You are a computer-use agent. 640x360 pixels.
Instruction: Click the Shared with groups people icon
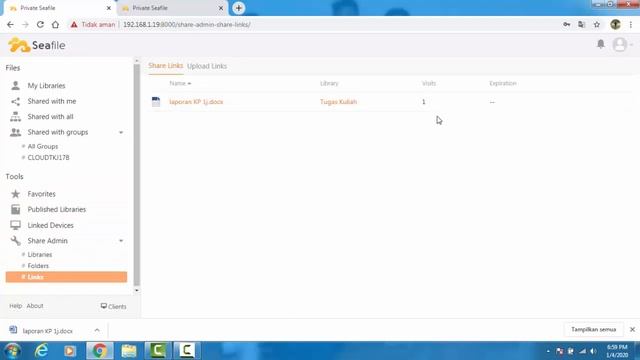16,132
